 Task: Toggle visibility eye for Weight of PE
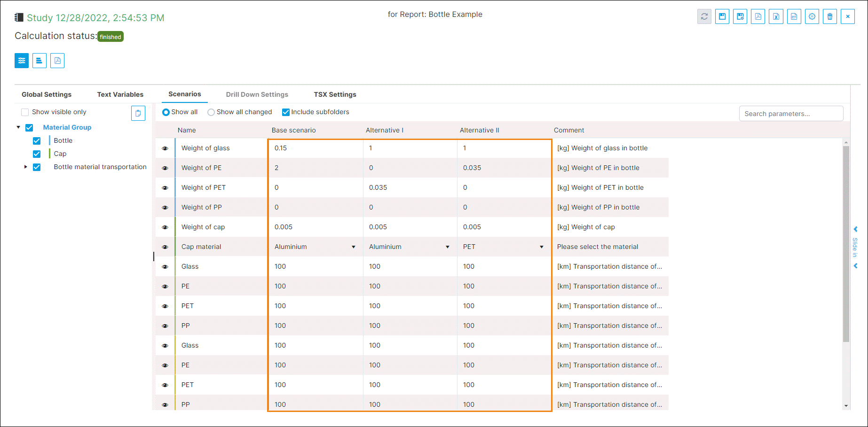tap(165, 168)
